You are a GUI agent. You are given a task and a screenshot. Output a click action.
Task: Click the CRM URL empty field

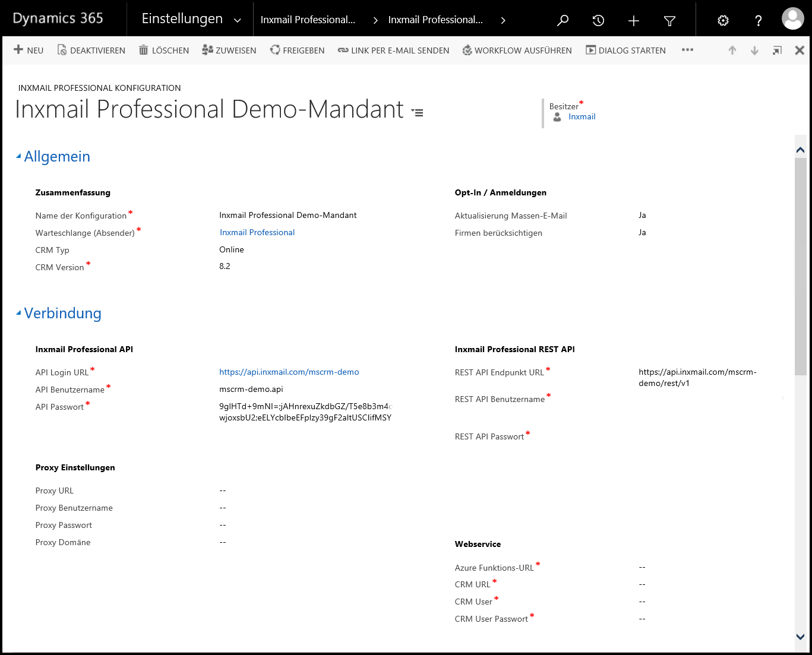pos(642,584)
